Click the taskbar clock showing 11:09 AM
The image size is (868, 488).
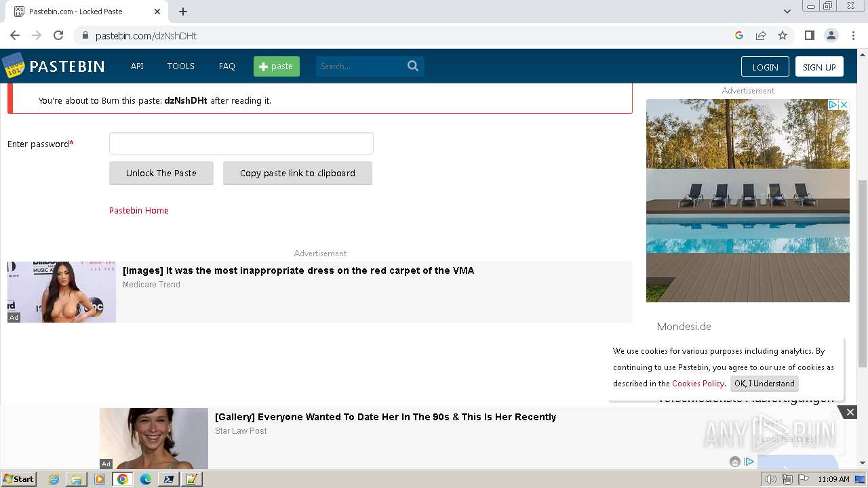833,479
